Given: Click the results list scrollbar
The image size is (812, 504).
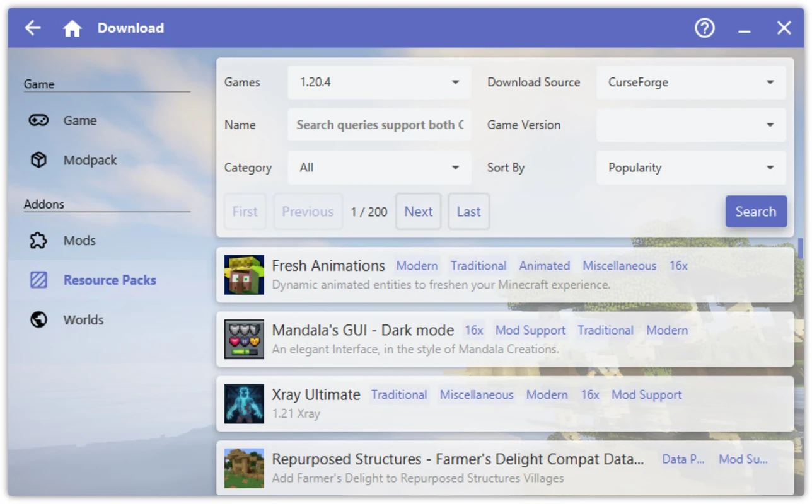Looking at the screenshot, I should tap(801, 248).
